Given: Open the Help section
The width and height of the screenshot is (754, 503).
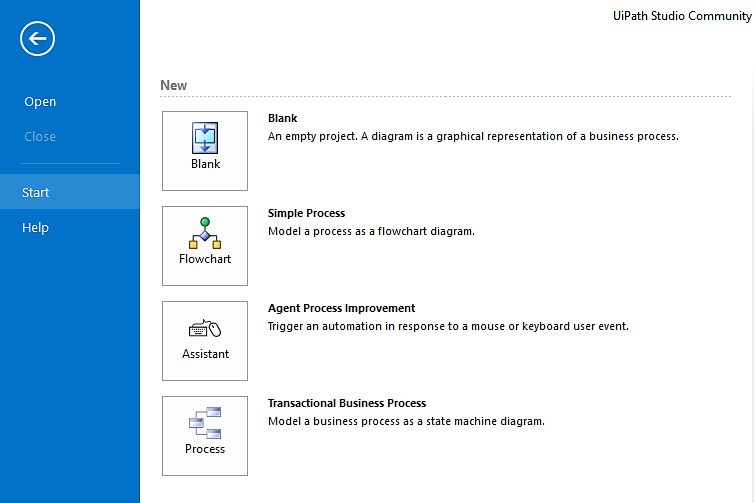Looking at the screenshot, I should pos(35,227).
